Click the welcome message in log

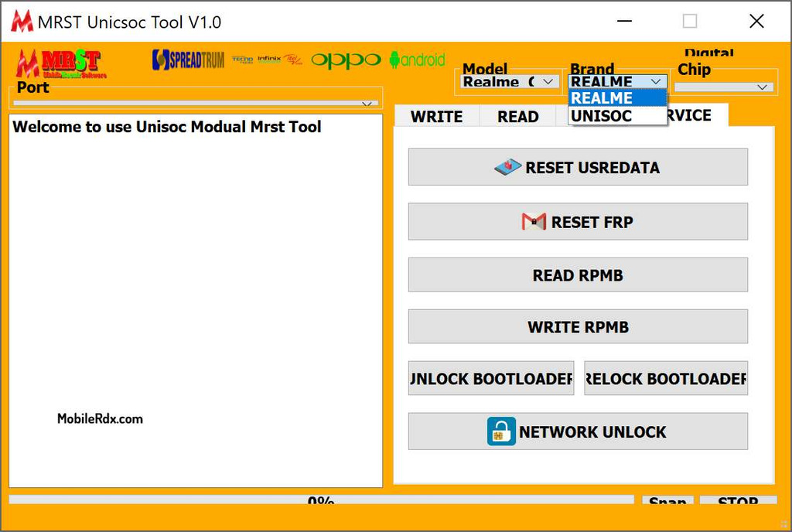point(167,126)
